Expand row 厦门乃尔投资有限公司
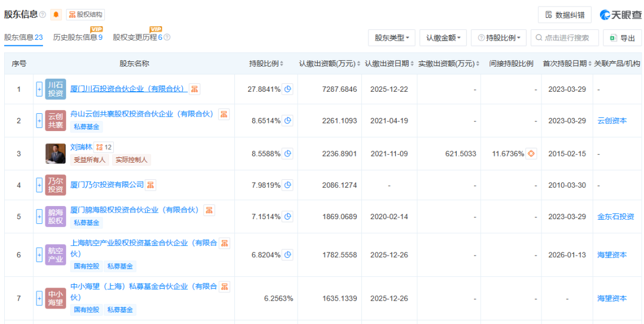Viewport: 644px width, 324px height. (39, 185)
